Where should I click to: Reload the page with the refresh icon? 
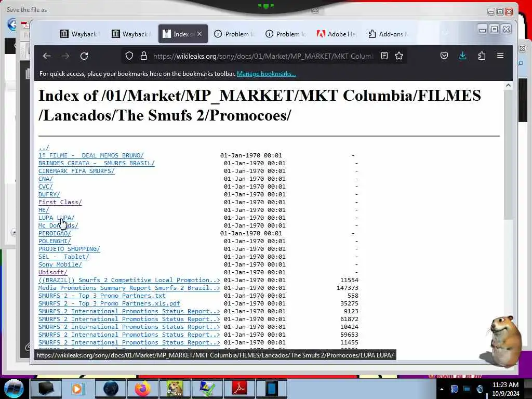point(84,56)
